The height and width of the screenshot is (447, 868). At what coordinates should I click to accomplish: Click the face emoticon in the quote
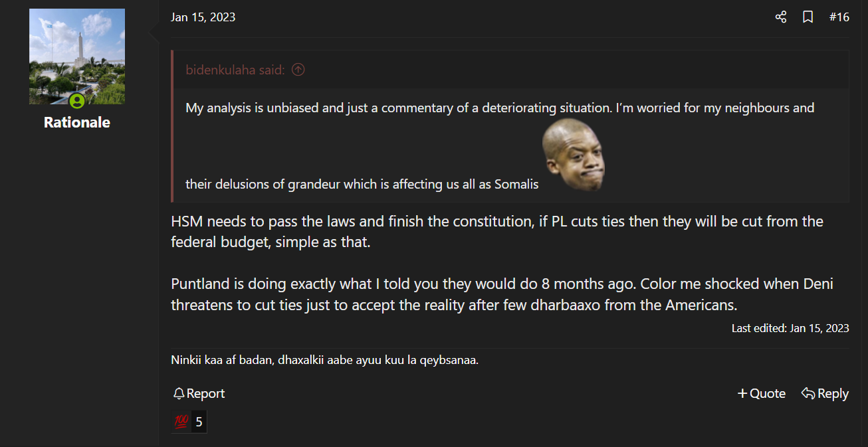click(573, 155)
